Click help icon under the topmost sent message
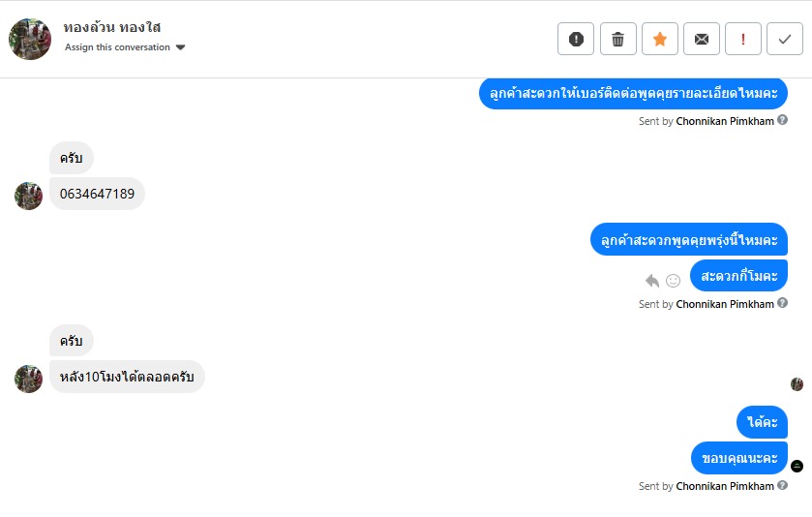The image size is (812, 517). pos(783,121)
